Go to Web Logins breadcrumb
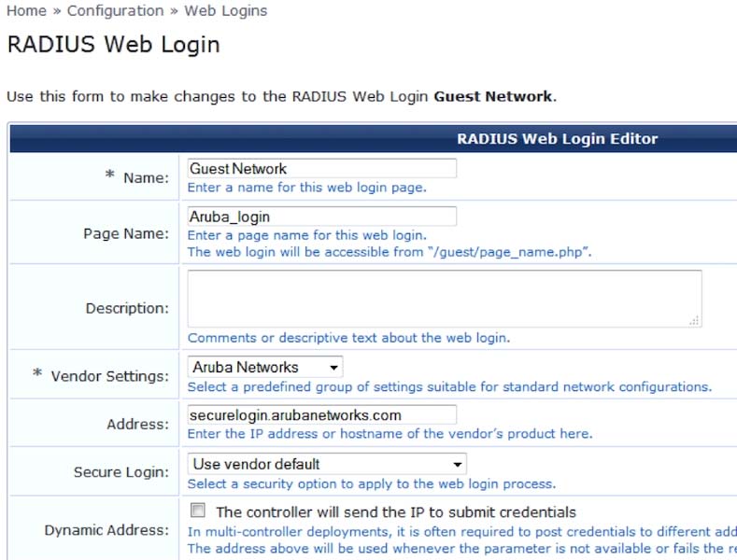Screen dimensions: 737x560 [226, 10]
